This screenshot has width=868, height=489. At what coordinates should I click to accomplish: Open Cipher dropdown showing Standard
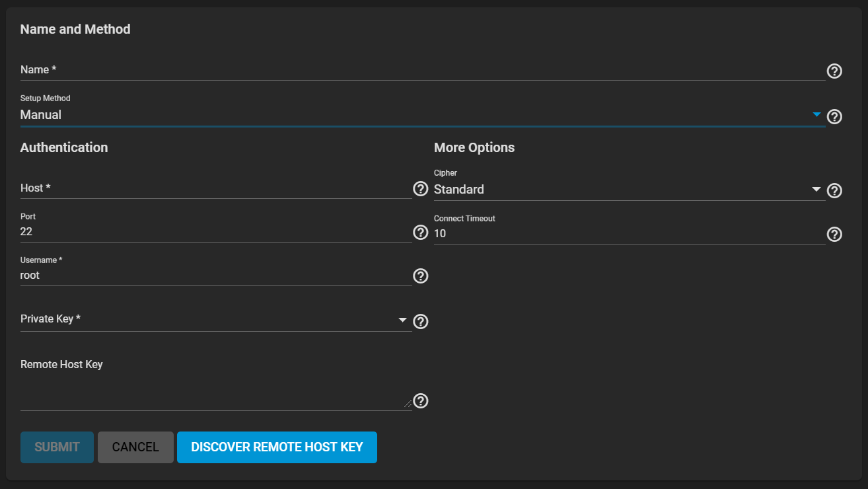click(630, 190)
